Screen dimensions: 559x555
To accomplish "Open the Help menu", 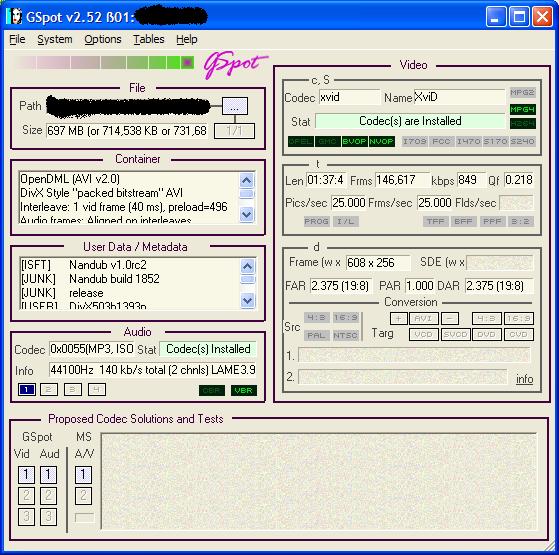I will (x=186, y=39).
